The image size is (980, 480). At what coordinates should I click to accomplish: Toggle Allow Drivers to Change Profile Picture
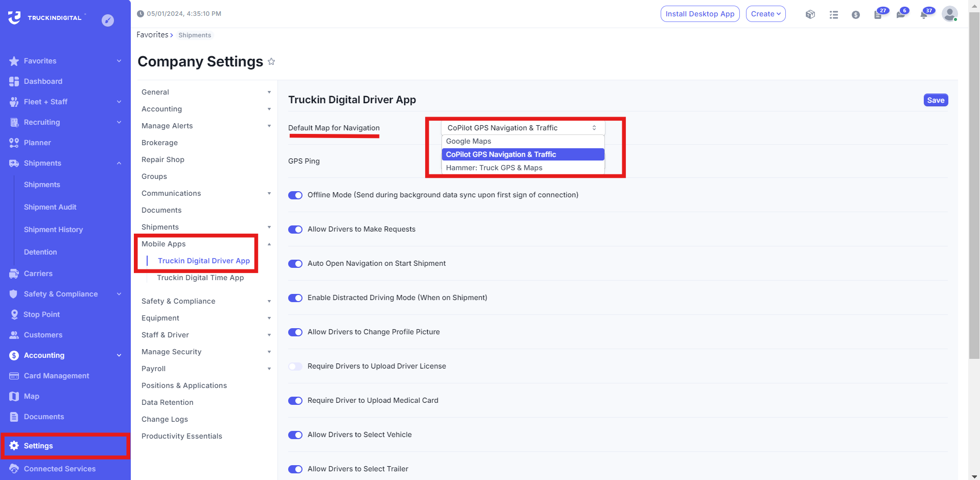[295, 332]
